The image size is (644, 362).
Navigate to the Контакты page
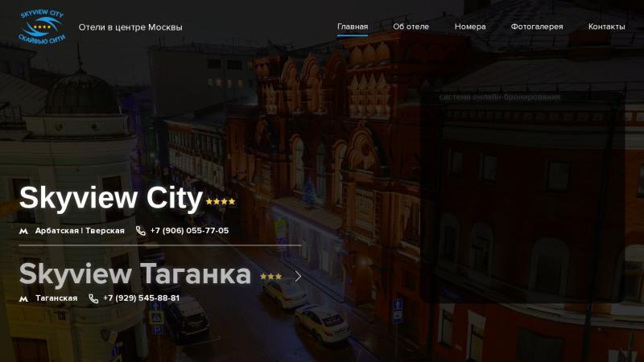606,27
